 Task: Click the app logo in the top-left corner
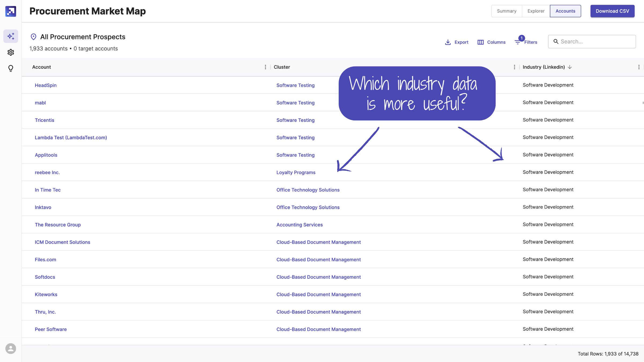click(x=10, y=12)
